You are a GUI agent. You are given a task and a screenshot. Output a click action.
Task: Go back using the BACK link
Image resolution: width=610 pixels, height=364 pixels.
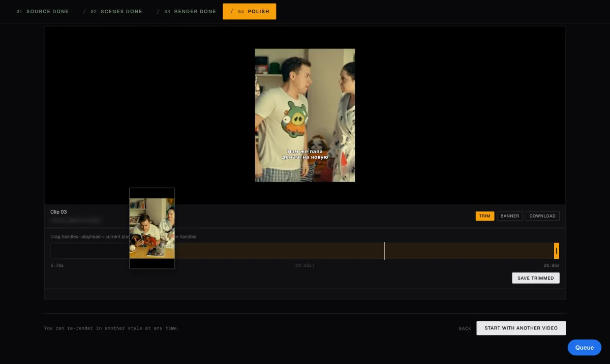point(465,328)
